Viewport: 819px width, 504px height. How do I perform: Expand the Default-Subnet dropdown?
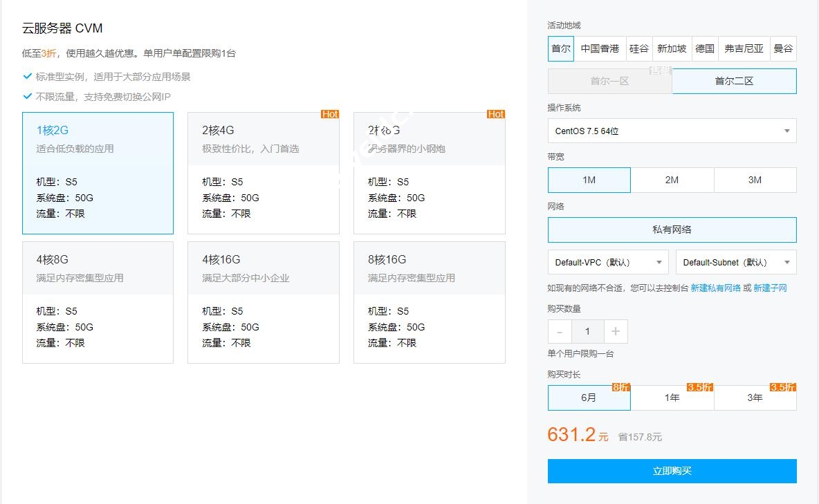[x=735, y=262]
